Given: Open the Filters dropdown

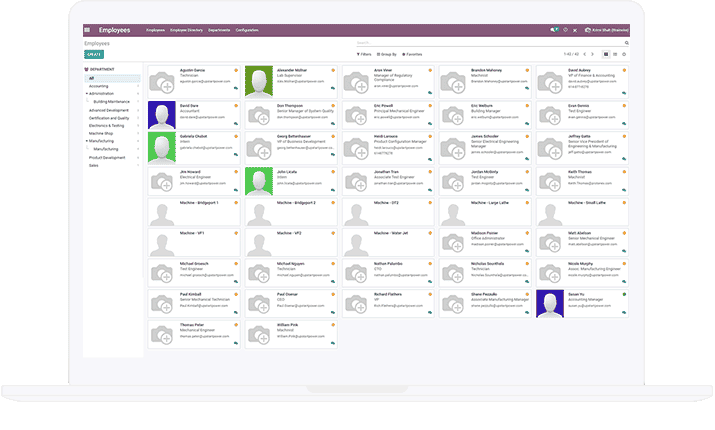Looking at the screenshot, I should pyautogui.click(x=364, y=54).
